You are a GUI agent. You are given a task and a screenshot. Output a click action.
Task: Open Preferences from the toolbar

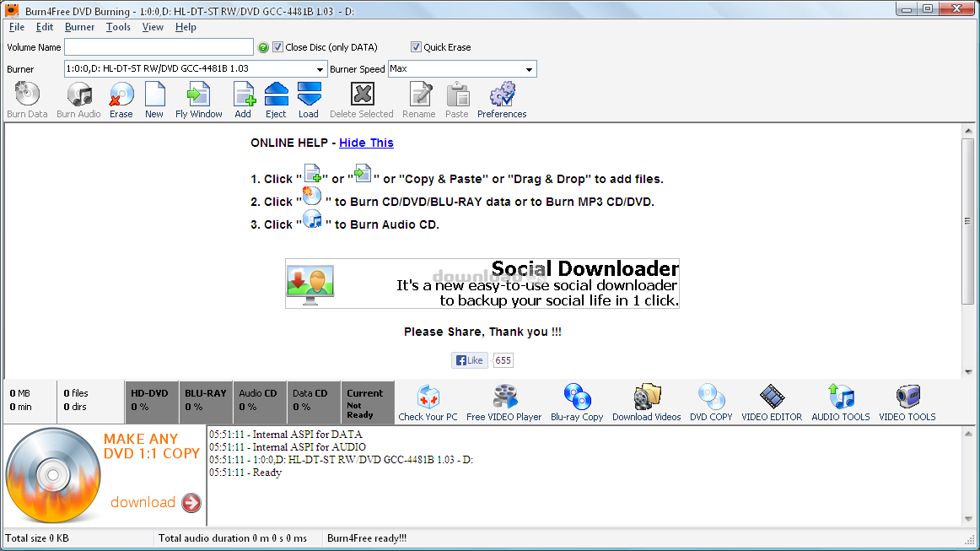502,95
